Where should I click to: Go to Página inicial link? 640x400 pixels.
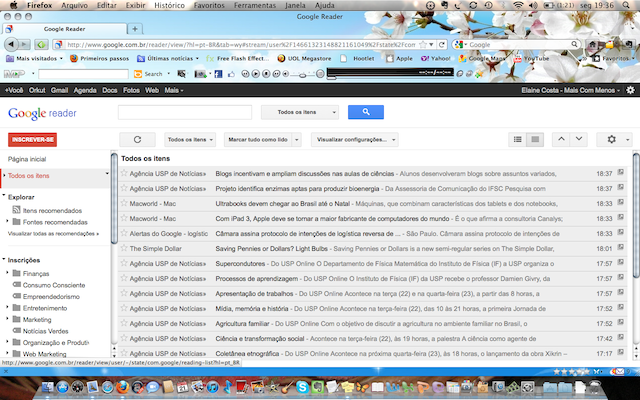tap(27, 159)
